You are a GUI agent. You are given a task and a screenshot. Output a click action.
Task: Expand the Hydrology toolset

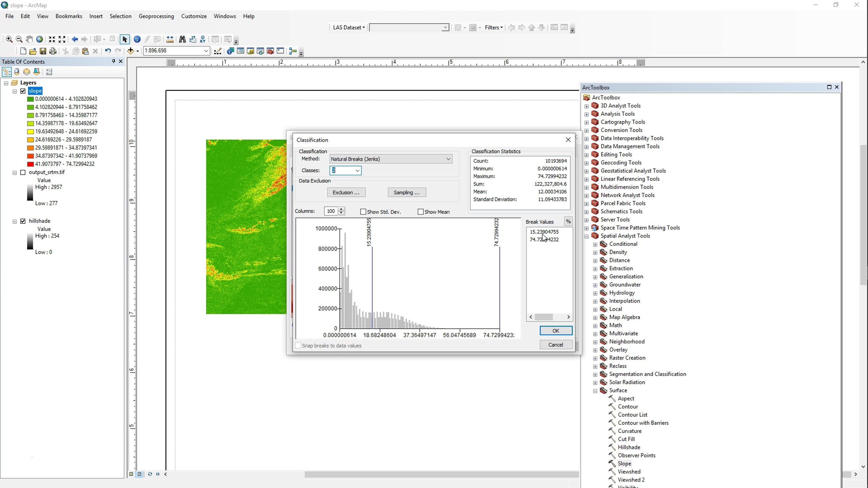pos(595,293)
